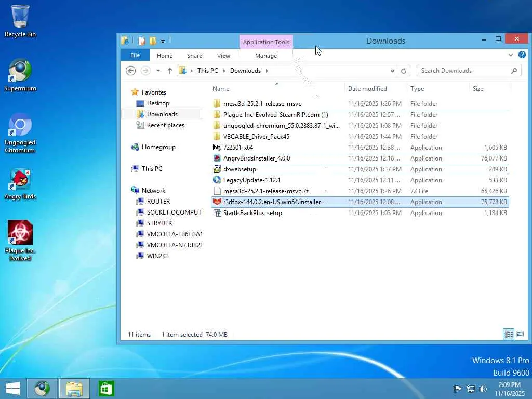The height and width of the screenshot is (399, 532).
Task: Open the Manage ribbon tab
Action: point(266,55)
